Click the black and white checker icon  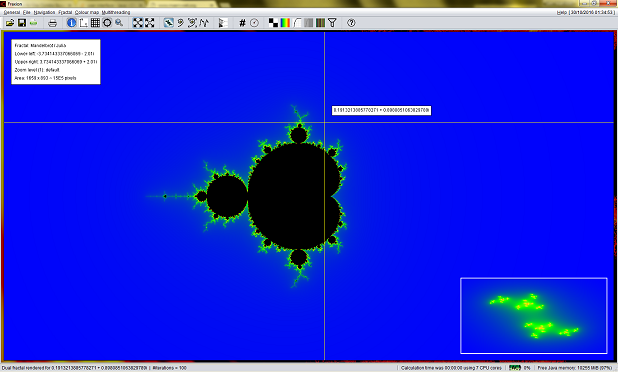point(273,23)
